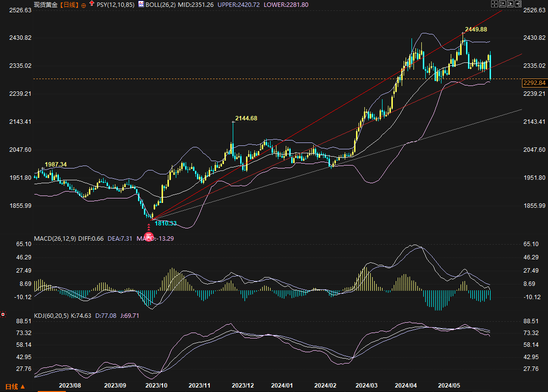Click the shrink chart axis icon
The height and width of the screenshot is (392, 548).
[502, 4]
